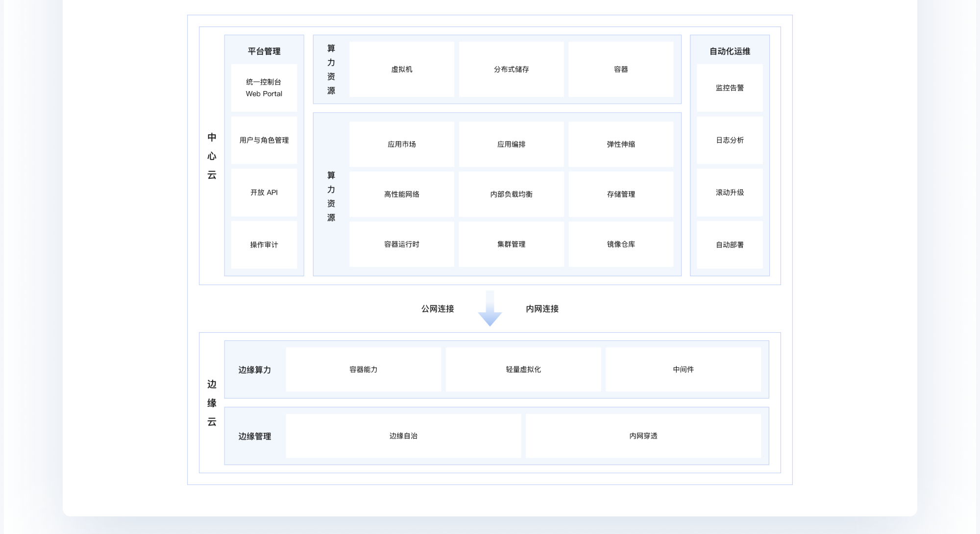Select the 边缘自治 box
This screenshot has height=534, width=980.
(x=403, y=436)
